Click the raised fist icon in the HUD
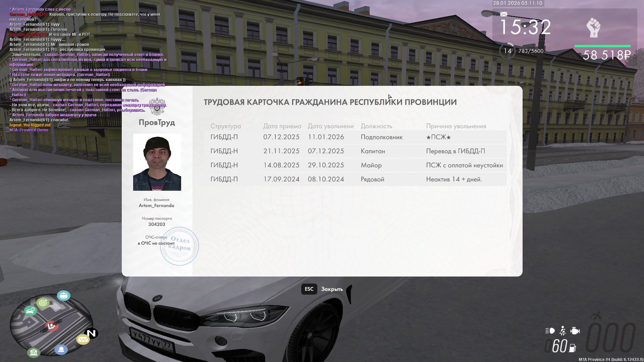 click(593, 28)
